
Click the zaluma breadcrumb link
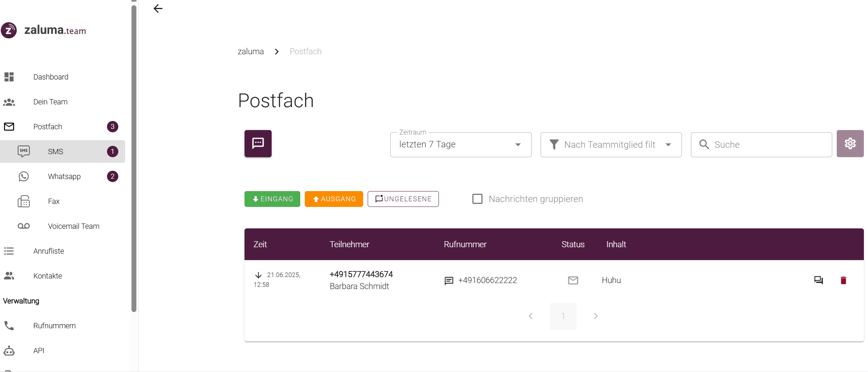click(251, 52)
